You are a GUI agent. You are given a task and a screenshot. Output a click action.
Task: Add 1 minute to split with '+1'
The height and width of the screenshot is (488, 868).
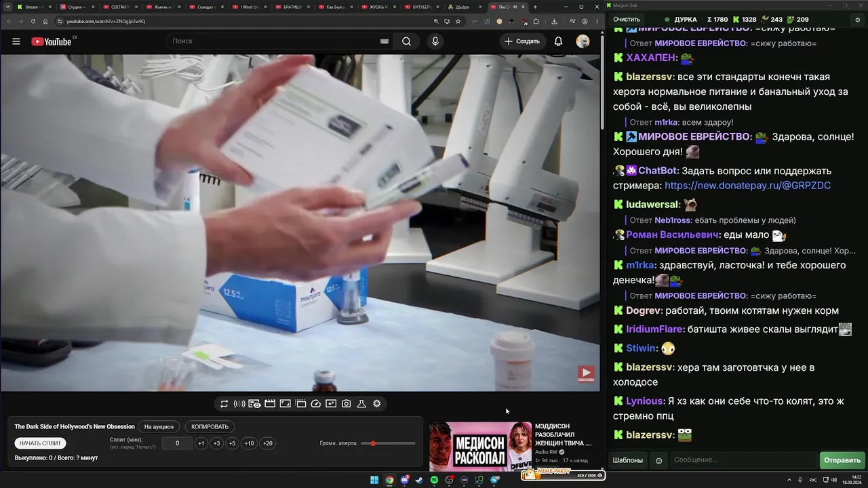click(x=201, y=443)
